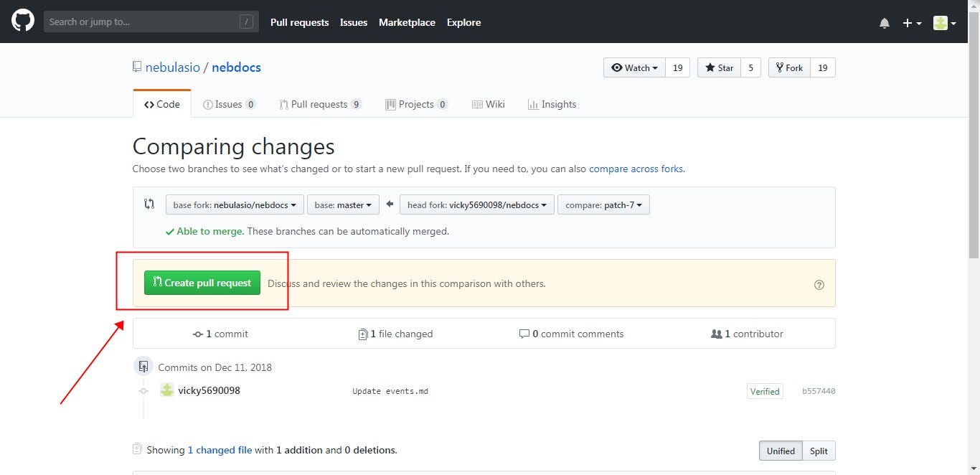The image size is (980, 475).
Task: Focus the Search or jump to field
Action: (151, 22)
